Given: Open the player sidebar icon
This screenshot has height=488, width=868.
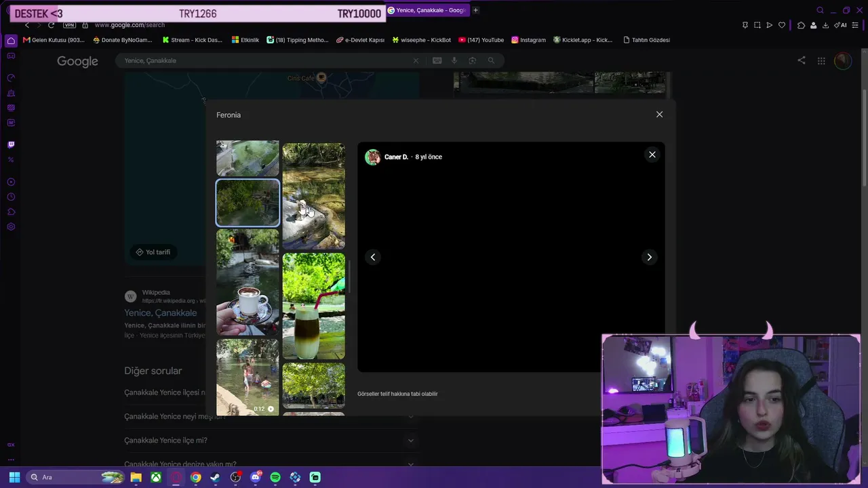Looking at the screenshot, I should (x=11, y=182).
